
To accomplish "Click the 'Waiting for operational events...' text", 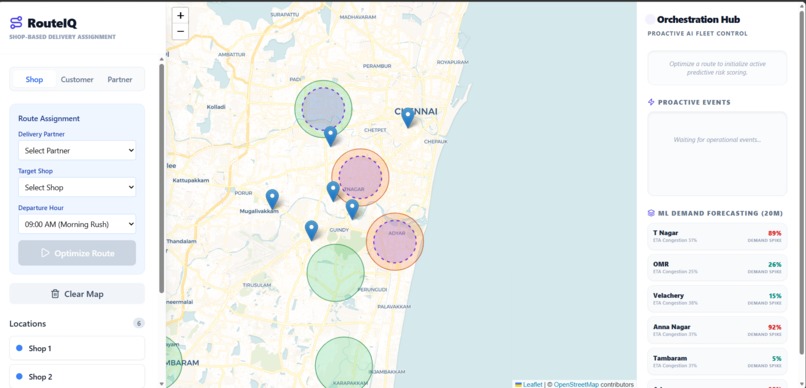I will [x=717, y=140].
